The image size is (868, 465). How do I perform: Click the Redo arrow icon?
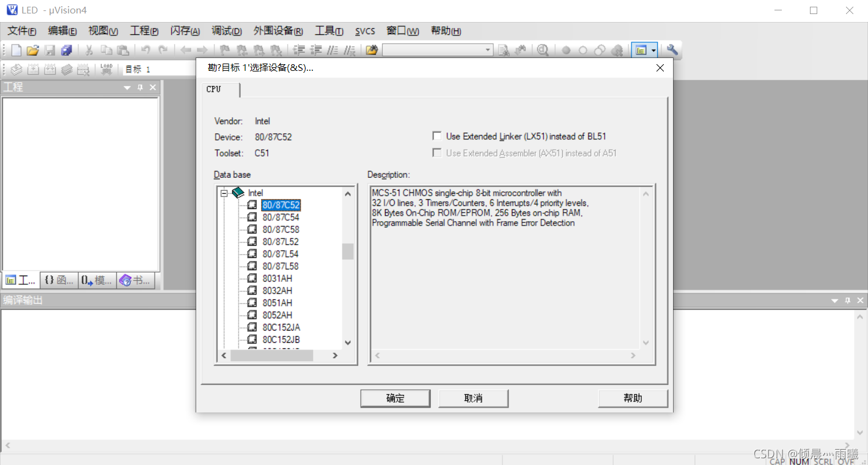coord(163,51)
